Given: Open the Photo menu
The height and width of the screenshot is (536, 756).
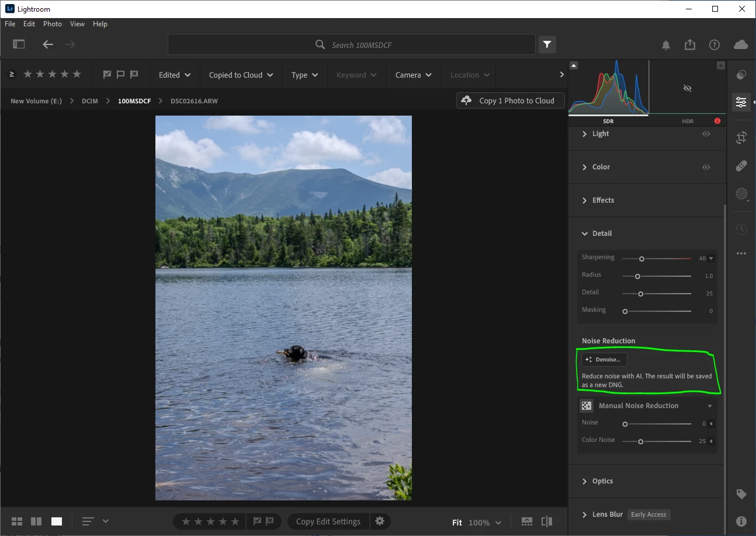Looking at the screenshot, I should click(x=52, y=24).
